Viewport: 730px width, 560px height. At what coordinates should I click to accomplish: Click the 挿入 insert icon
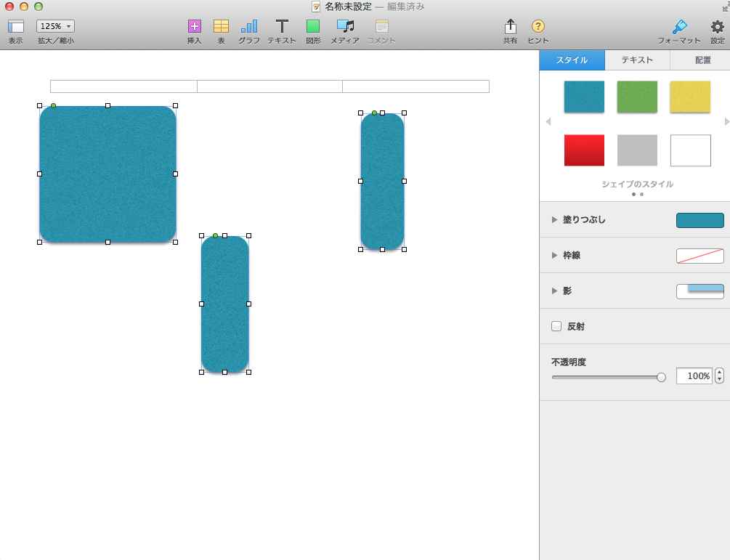(194, 26)
